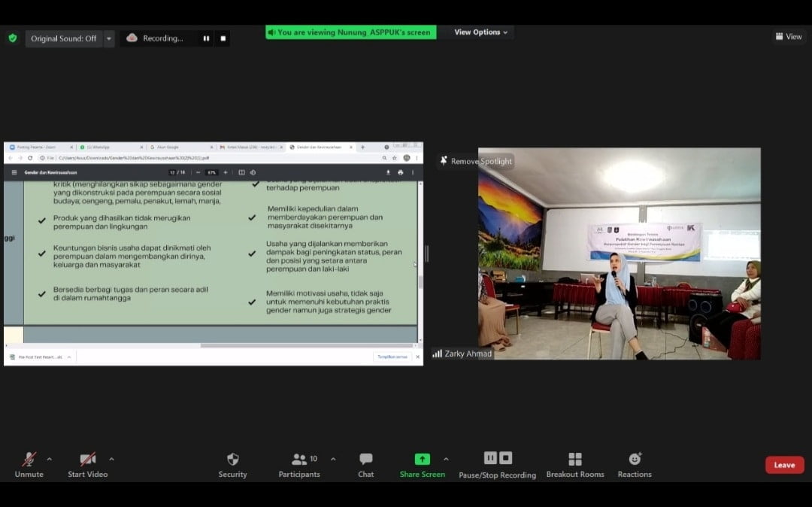Leave the meeting
The width and height of the screenshot is (812, 507).
click(x=784, y=465)
